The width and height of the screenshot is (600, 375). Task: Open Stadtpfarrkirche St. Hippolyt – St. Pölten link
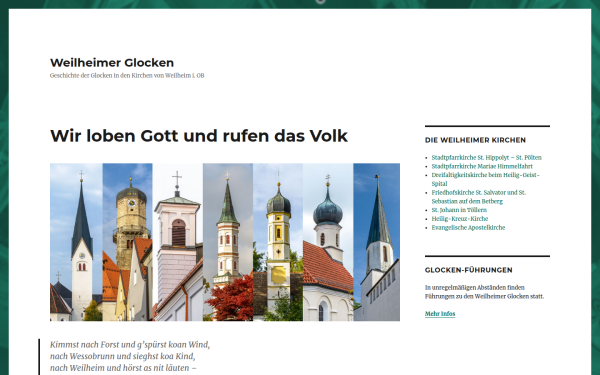coord(486,157)
